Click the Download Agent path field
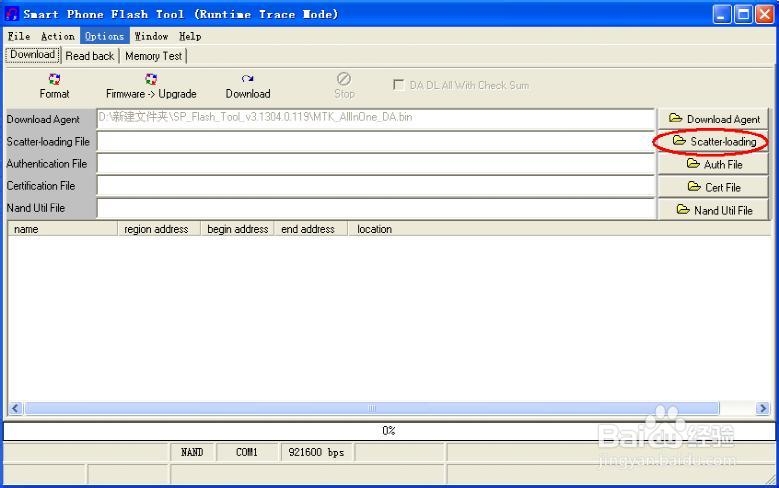 [376, 119]
